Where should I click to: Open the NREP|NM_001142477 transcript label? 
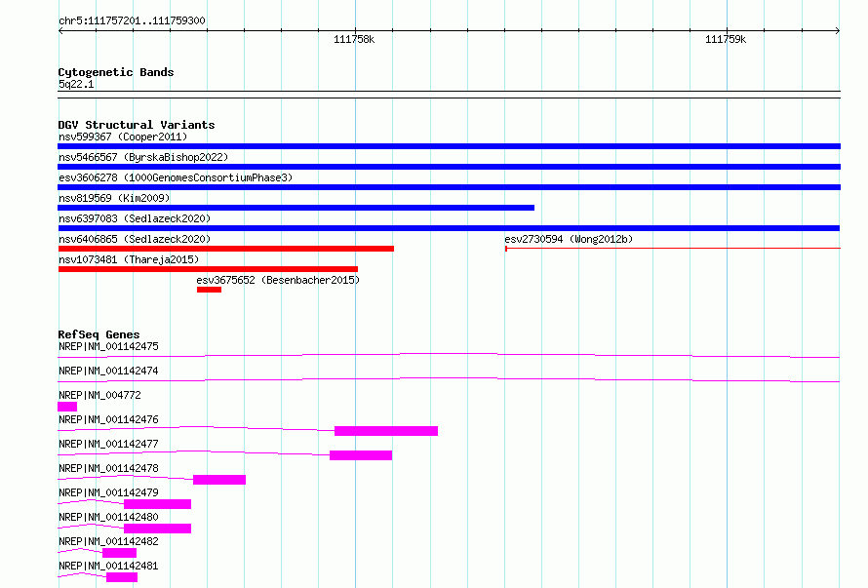pyautogui.click(x=108, y=444)
